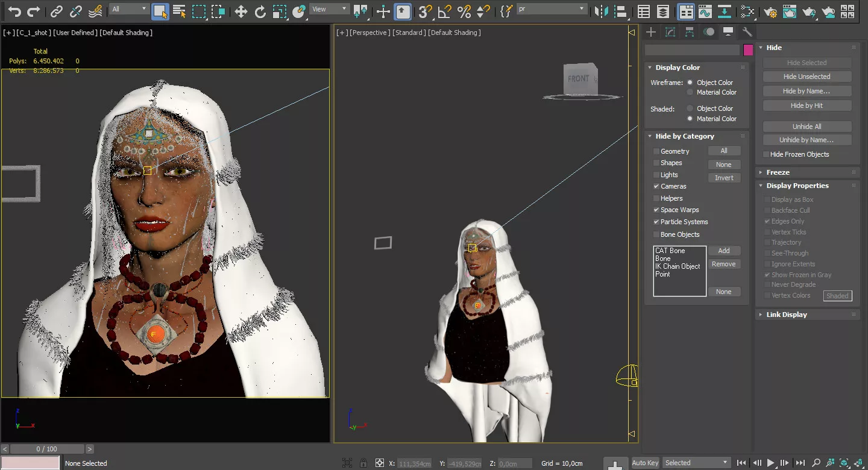
Task: Open the Curve Editor
Action: [705, 11]
